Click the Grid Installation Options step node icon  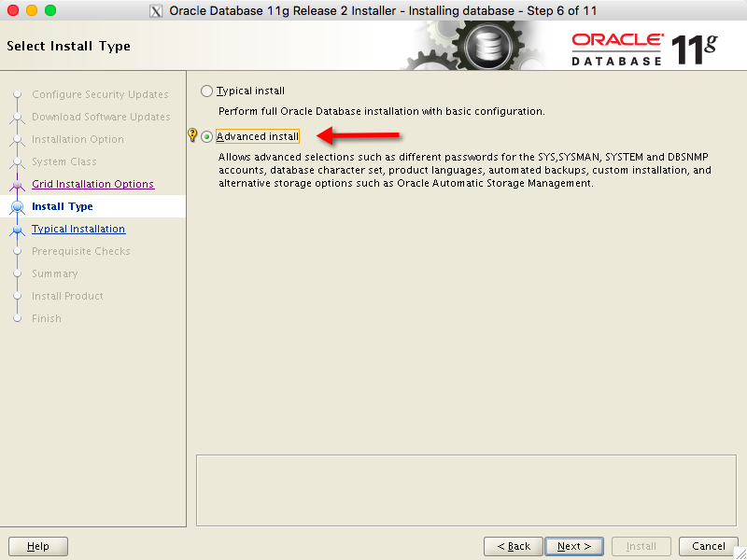click(17, 184)
